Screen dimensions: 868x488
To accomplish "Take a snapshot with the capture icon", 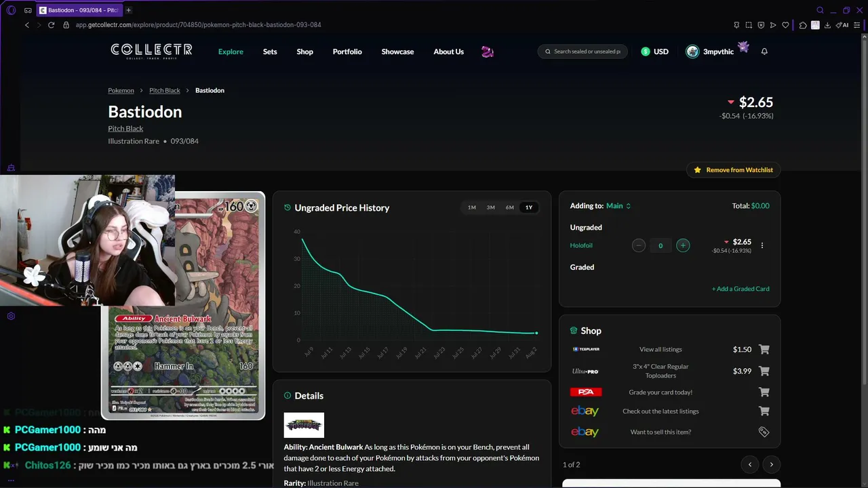I will tap(749, 25).
